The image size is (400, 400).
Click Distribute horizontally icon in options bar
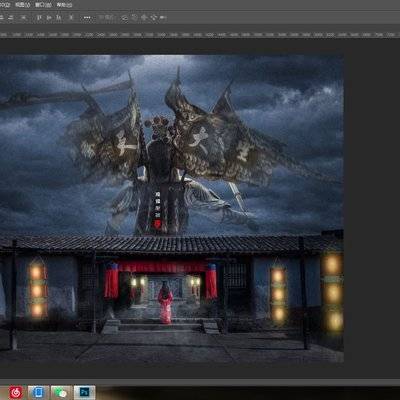tap(24, 18)
